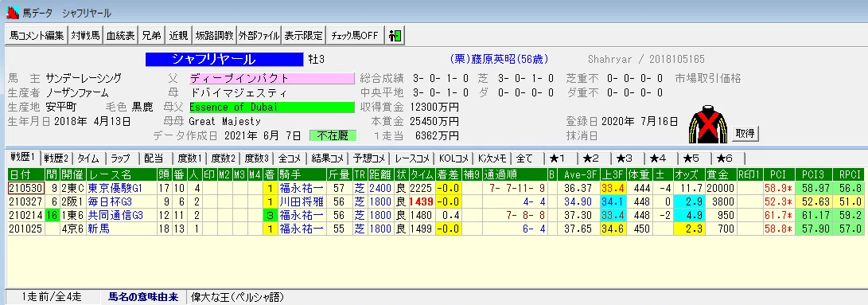Click the 不在厩 status label
Image resolution: width=868 pixels, height=305 pixels.
[x=333, y=135]
